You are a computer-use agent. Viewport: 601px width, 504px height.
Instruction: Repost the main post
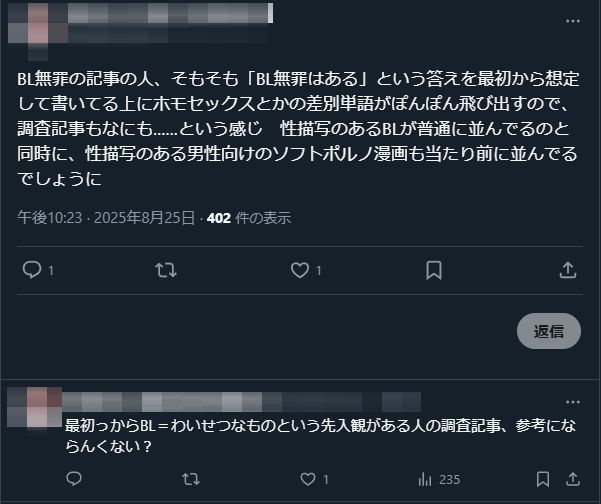pos(165,270)
